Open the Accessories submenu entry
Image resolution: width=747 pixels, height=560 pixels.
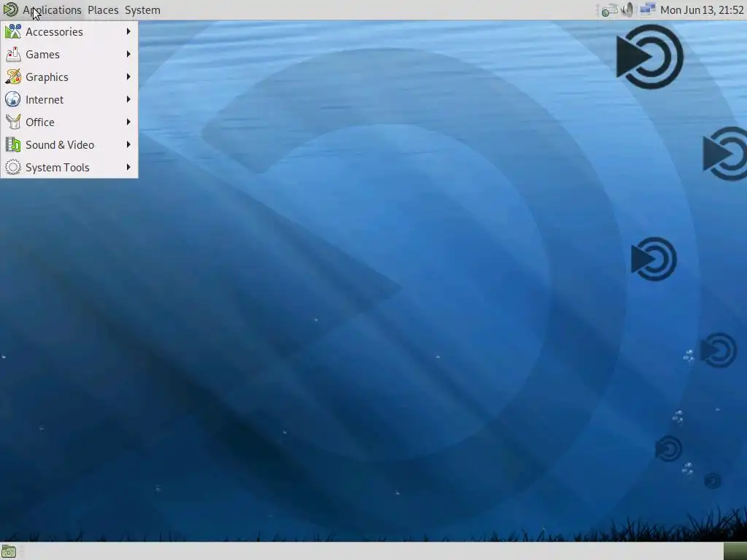(x=69, y=32)
